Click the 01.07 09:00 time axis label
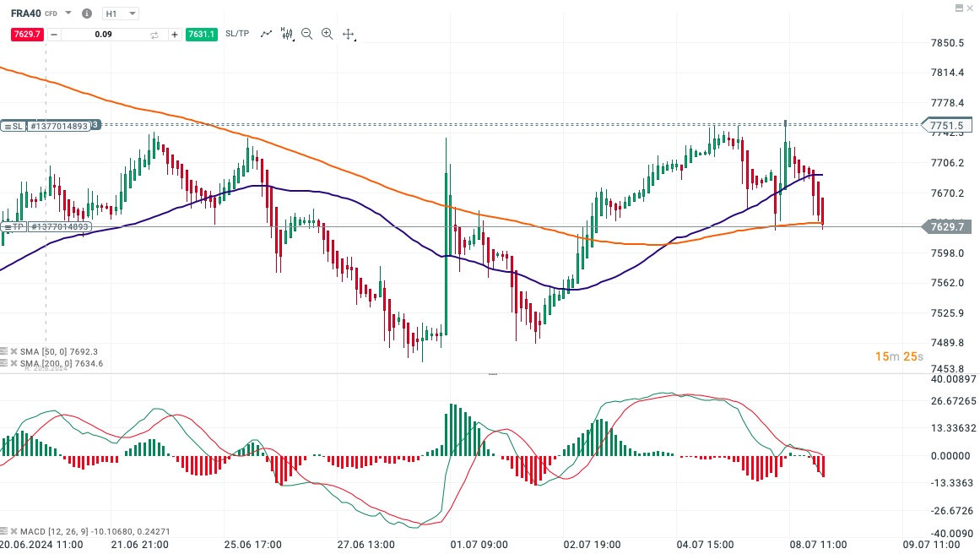The width and height of the screenshot is (980, 554). pyautogui.click(x=479, y=545)
